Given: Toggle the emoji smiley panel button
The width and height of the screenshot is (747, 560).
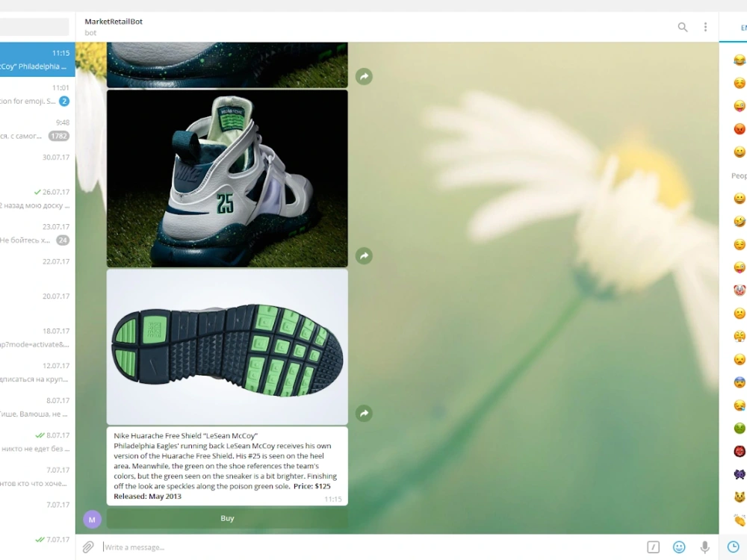Looking at the screenshot, I should point(679,547).
